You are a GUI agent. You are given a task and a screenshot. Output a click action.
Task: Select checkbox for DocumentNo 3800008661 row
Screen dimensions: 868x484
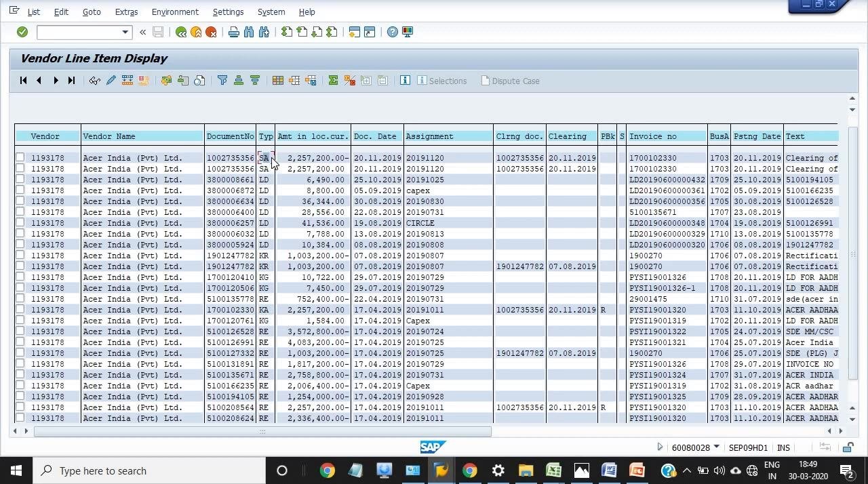(x=20, y=180)
